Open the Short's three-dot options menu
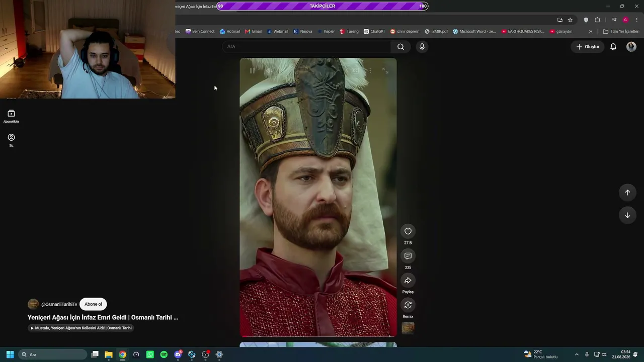Viewport: 644px width, 362px height. click(370, 71)
